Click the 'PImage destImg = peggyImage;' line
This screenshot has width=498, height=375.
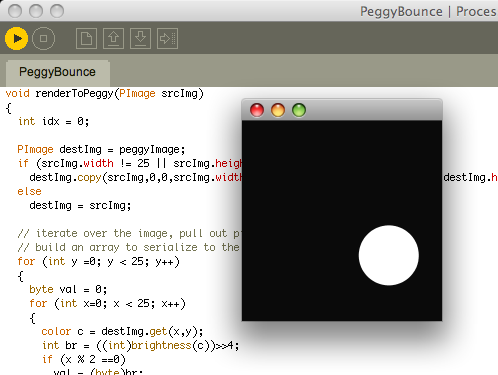101,150
